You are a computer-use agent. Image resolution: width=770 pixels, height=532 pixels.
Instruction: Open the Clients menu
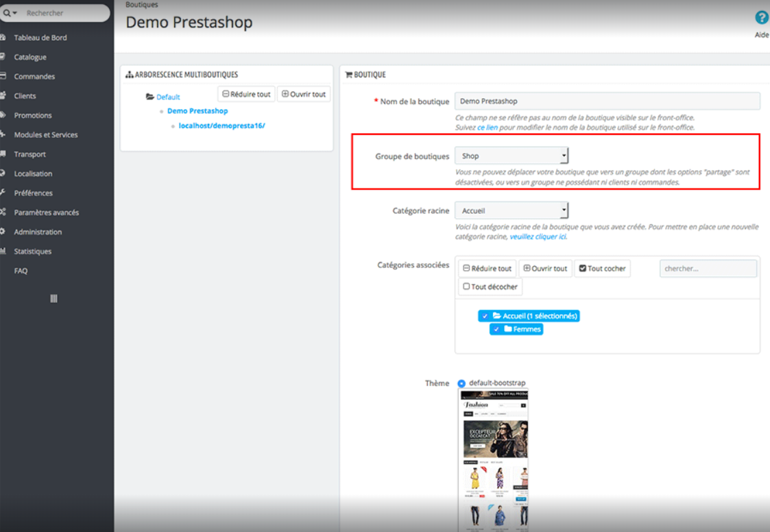pyautogui.click(x=25, y=96)
